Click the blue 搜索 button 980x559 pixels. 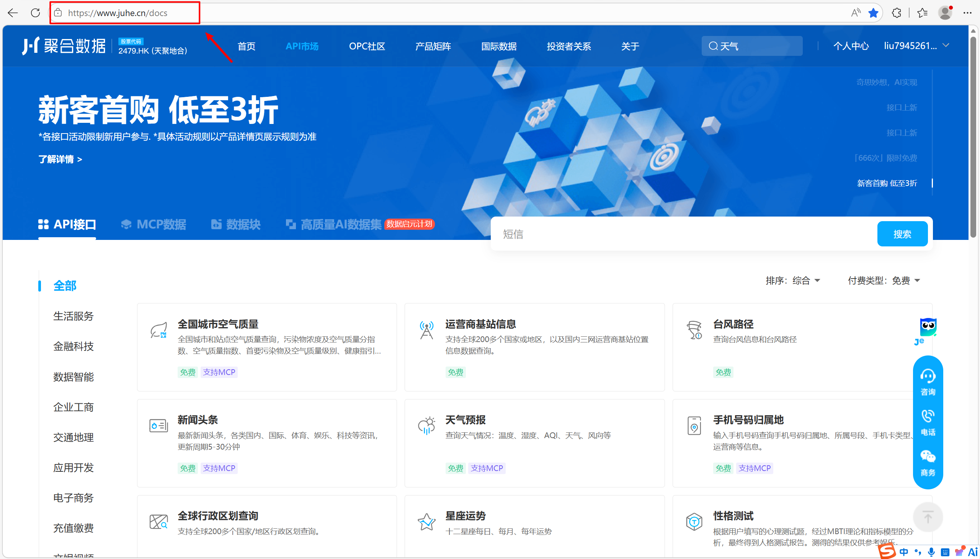click(x=902, y=234)
